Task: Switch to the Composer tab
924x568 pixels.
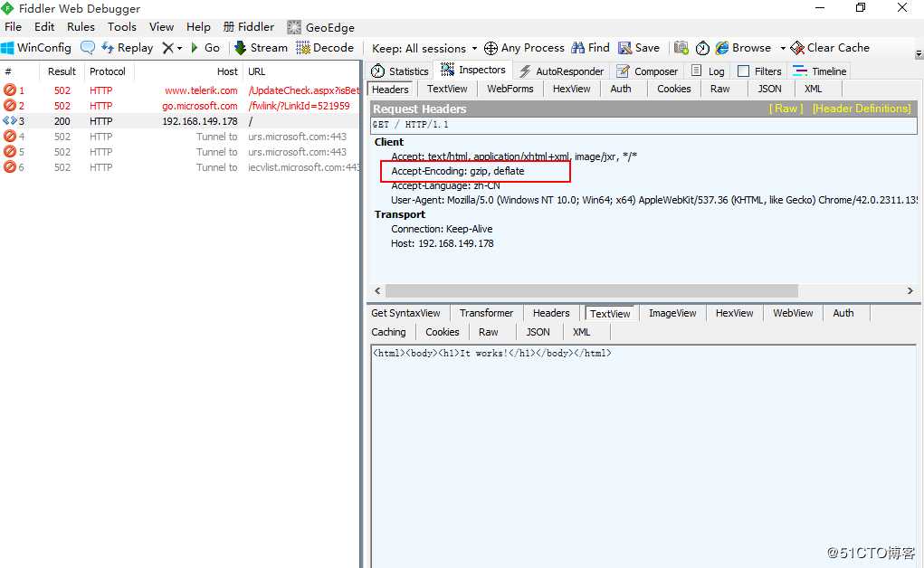Action: click(x=647, y=71)
